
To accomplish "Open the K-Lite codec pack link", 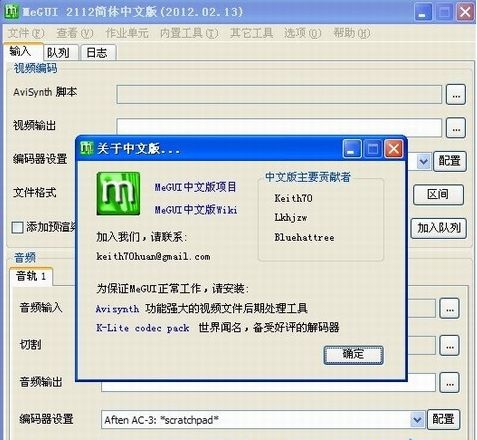I will point(143,328).
